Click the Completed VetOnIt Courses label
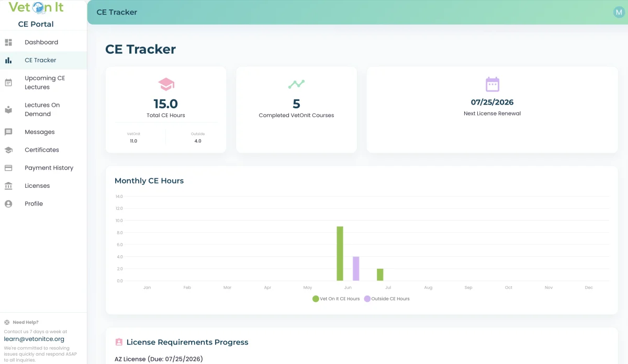This screenshot has height=364, width=628. (x=296, y=115)
